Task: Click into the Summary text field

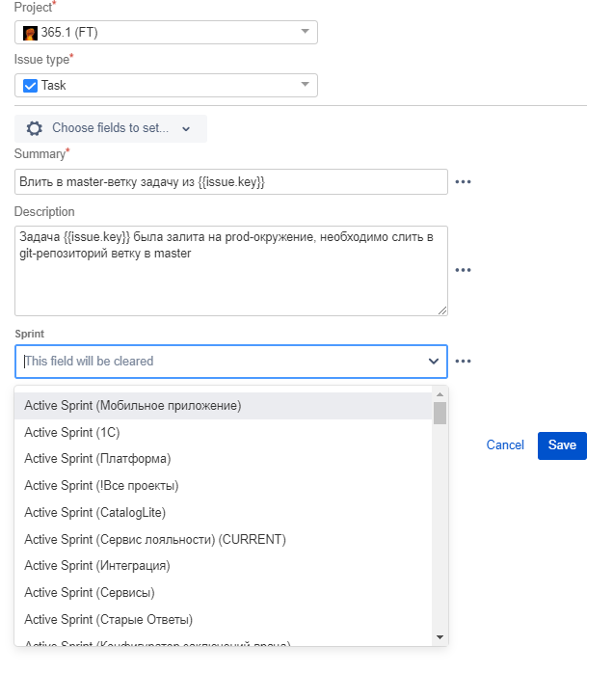Action: 231,181
